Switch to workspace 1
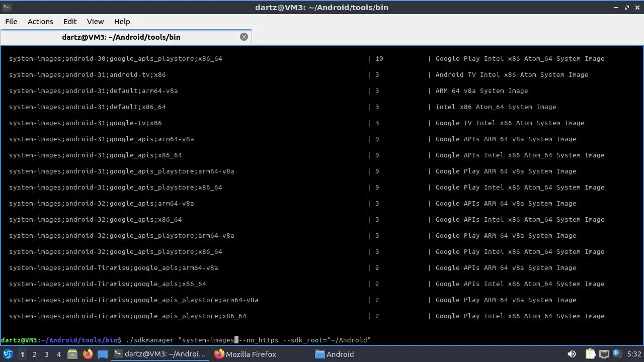 click(x=22, y=354)
